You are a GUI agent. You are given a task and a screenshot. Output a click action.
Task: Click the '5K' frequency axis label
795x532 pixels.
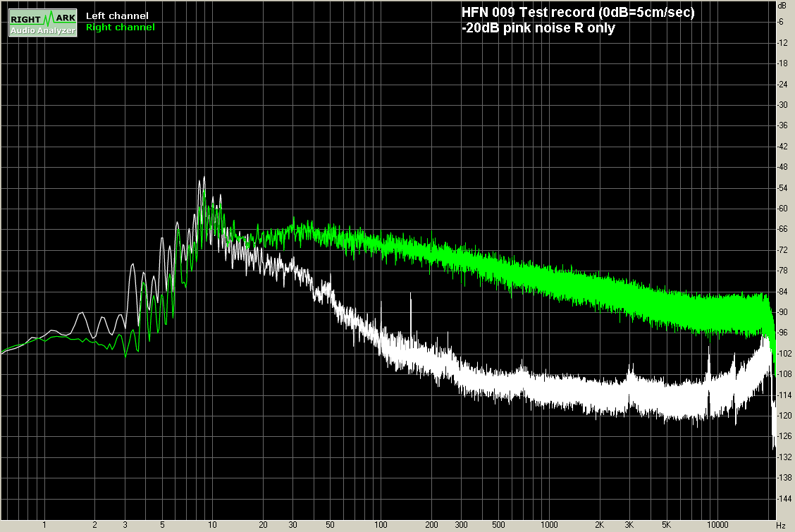coord(666,525)
